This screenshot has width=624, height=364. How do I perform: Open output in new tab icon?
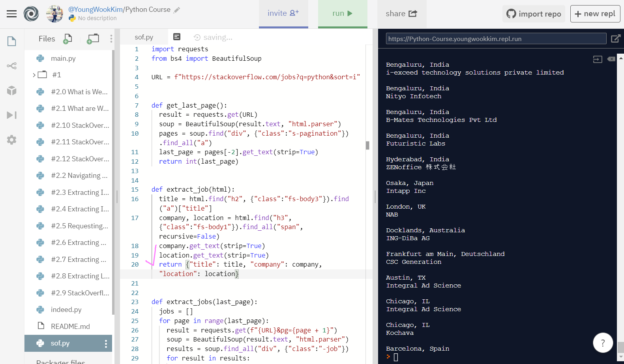pyautogui.click(x=615, y=39)
